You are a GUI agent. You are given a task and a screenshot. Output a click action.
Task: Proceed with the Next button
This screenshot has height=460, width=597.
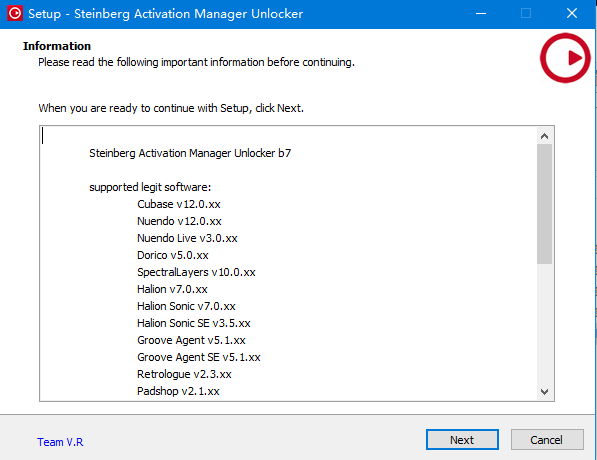(x=462, y=440)
